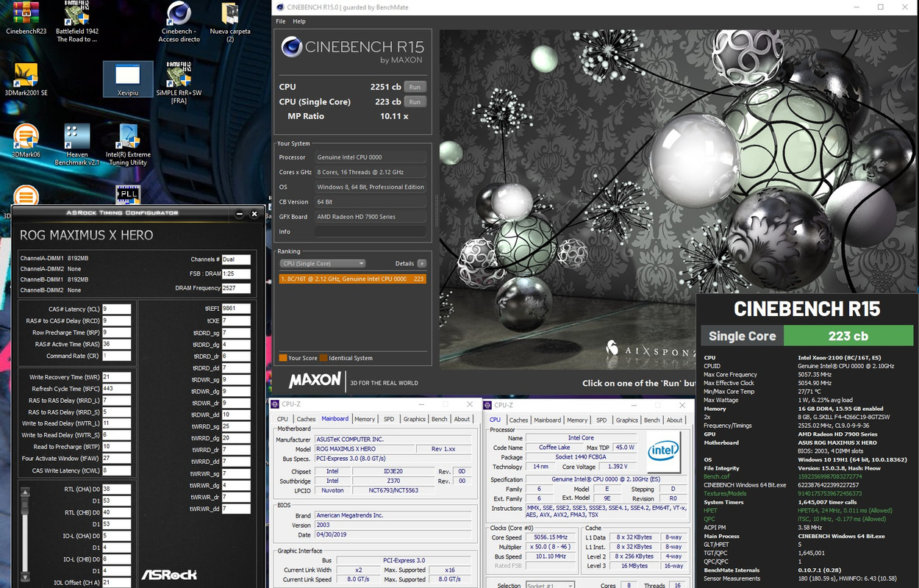Image resolution: width=919 pixels, height=588 pixels.
Task: Open the Selection Socket #1 dropdown in CPU-Z
Action: pyautogui.click(x=550, y=585)
